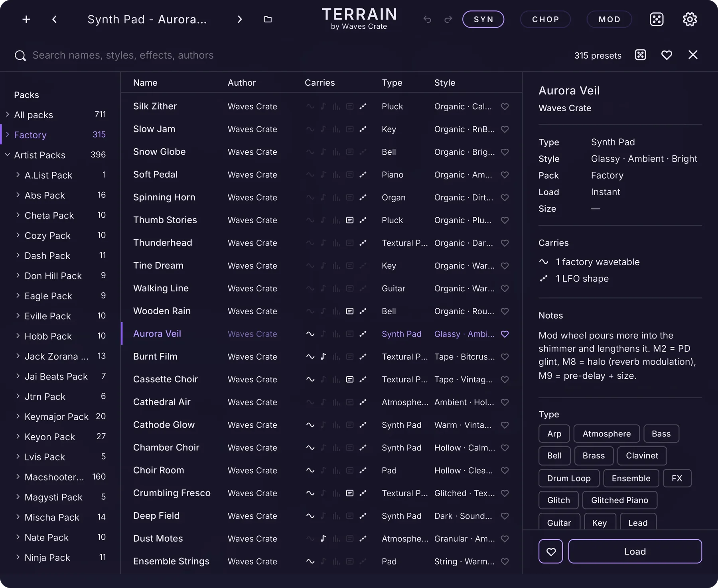Sort by the Name column header
718x588 pixels.
coord(145,83)
